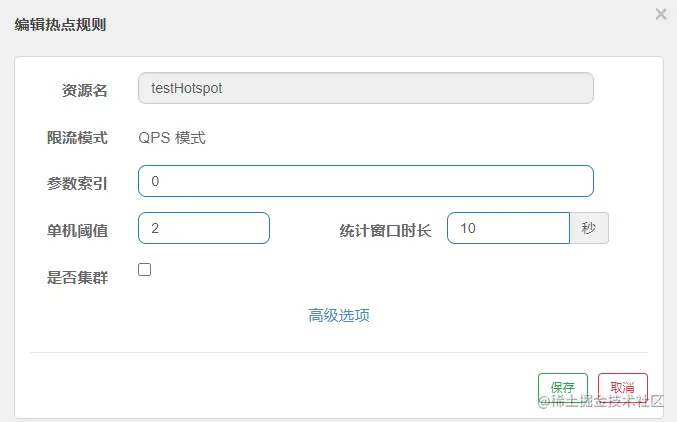
Task: Click the 单机阈值 label
Action: click(77, 231)
